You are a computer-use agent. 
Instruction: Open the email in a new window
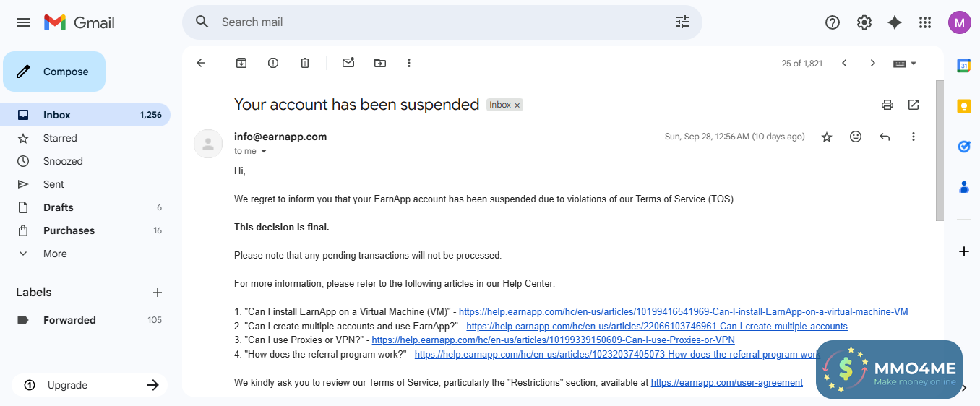point(914,105)
